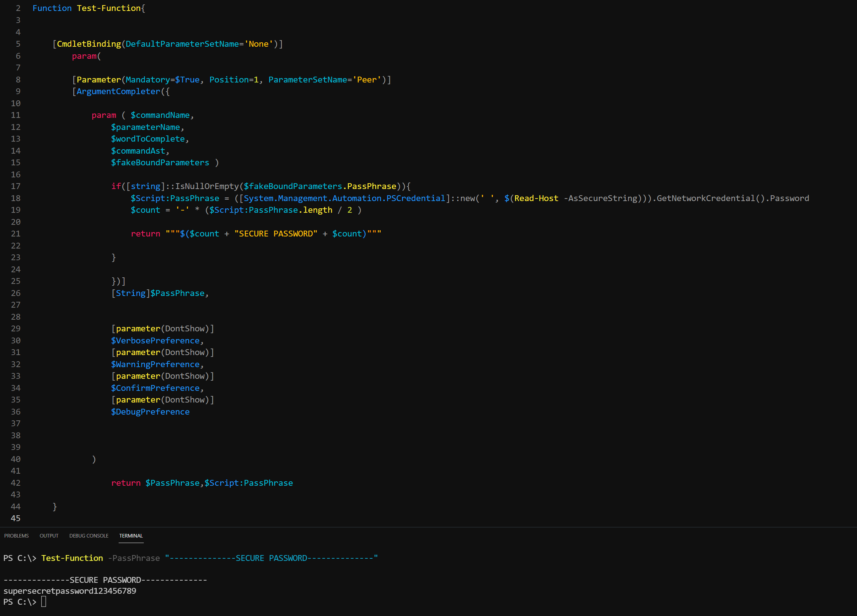Click '$DebugPreference' variable
Screen dimensions: 857x616
pos(150,412)
